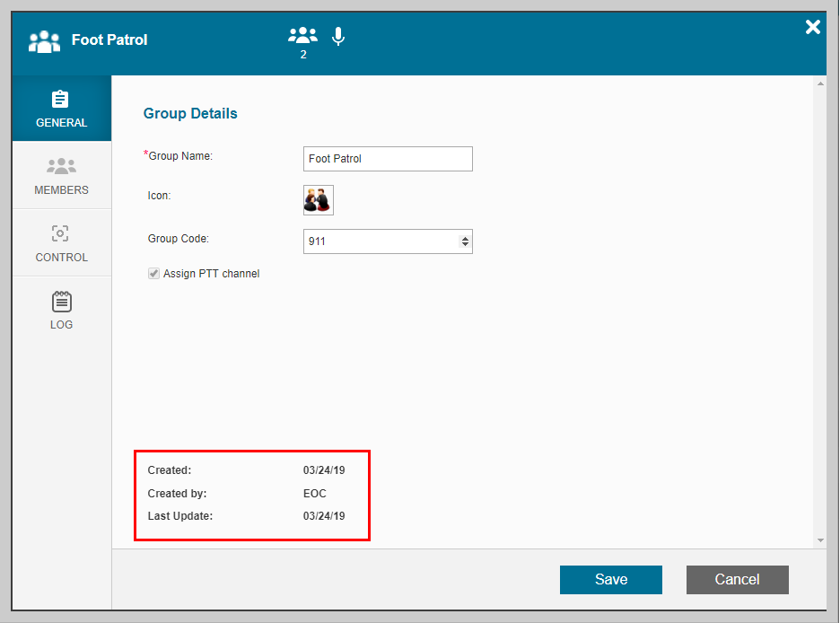Viewport: 840px width, 623px height.
Task: Click the Group Details heading
Action: tap(190, 114)
